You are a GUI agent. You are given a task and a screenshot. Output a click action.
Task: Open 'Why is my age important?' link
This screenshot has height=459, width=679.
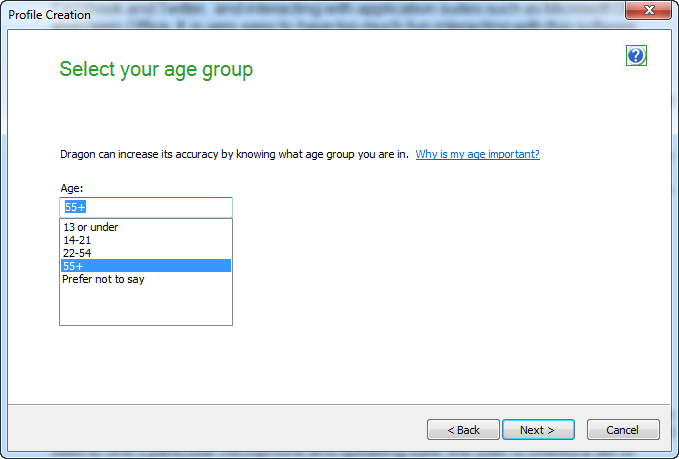[x=477, y=154]
